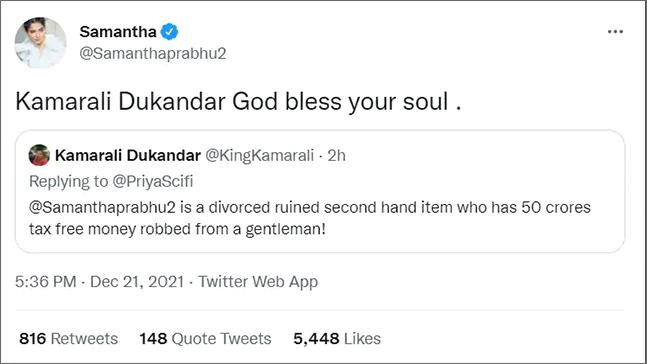Click the blue verified badge
The height and width of the screenshot is (364, 647).
[x=169, y=32]
